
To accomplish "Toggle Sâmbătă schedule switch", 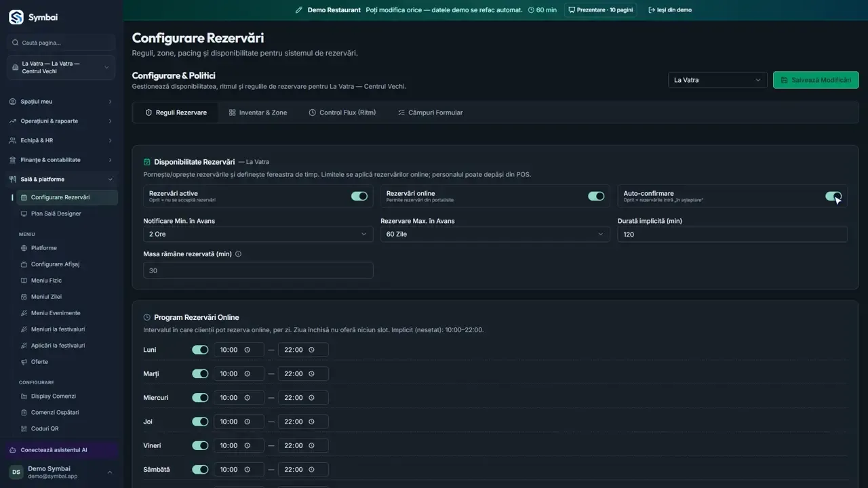I will pyautogui.click(x=200, y=469).
